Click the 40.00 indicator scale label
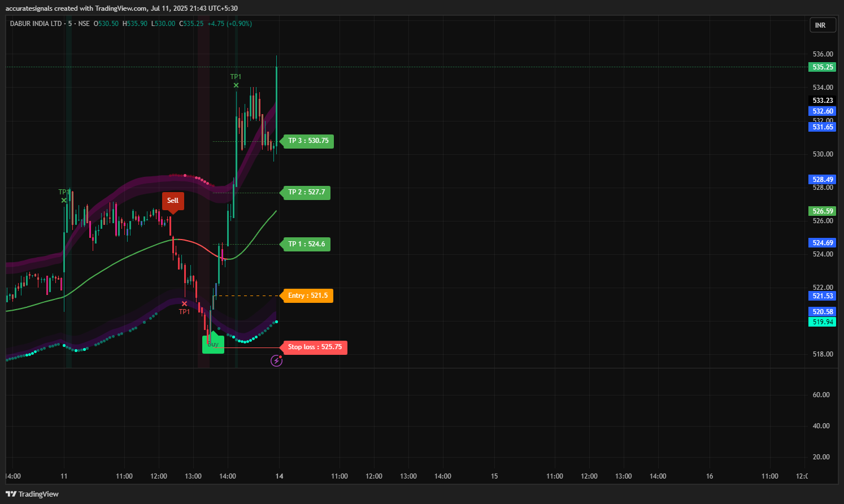 tap(821, 426)
